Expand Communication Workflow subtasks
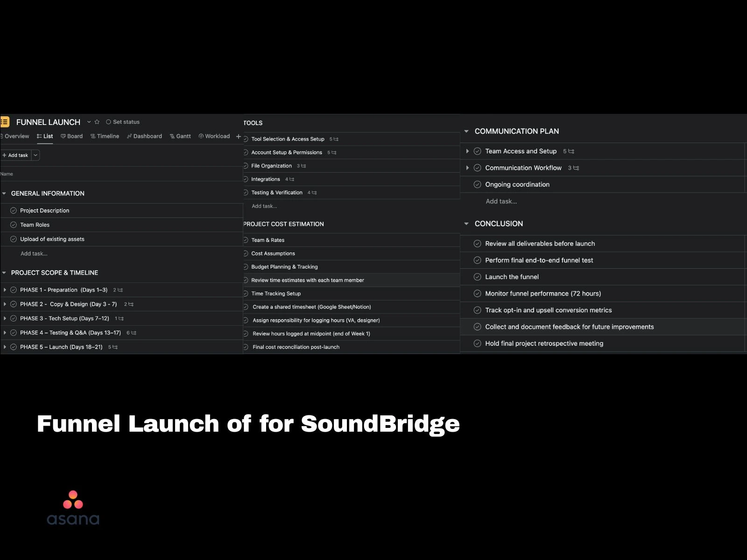The width and height of the screenshot is (747, 560). [467, 168]
